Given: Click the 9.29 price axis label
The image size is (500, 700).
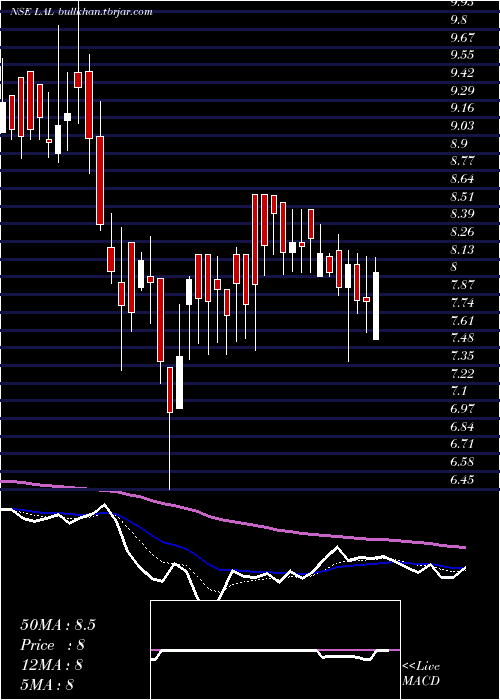Looking at the screenshot, I should click(462, 91).
